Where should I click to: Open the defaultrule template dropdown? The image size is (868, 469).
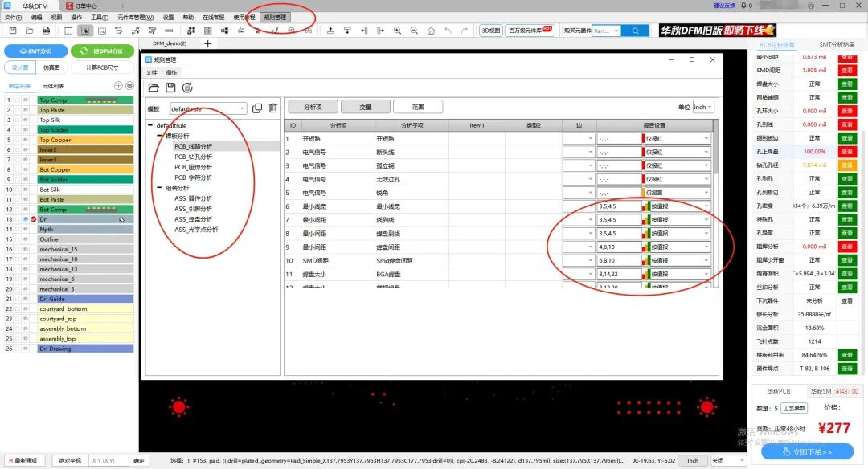tap(207, 108)
